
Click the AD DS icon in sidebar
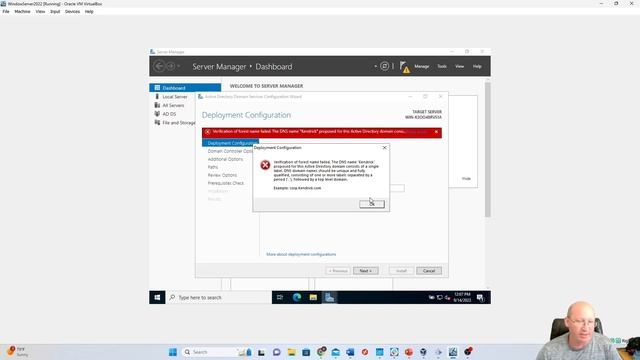click(157, 113)
